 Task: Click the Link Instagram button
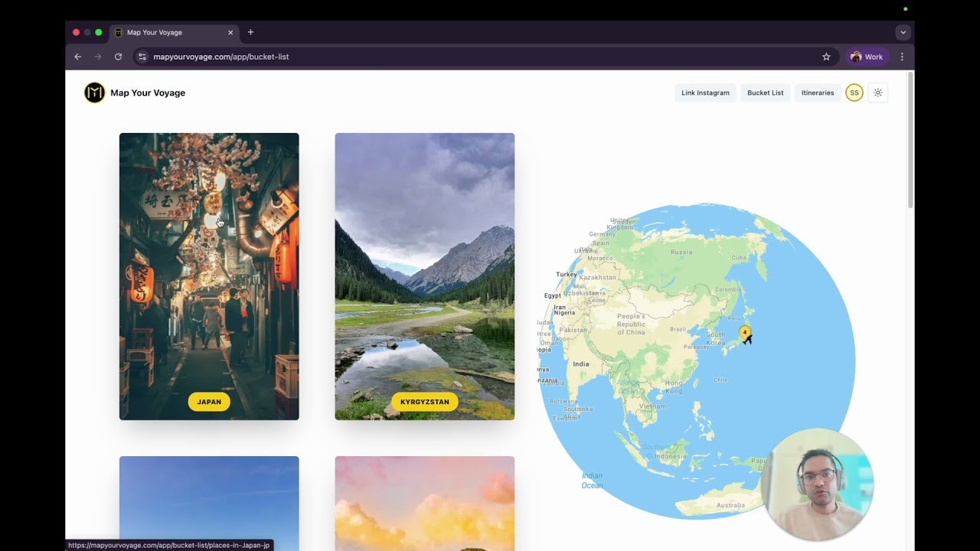pos(704,93)
